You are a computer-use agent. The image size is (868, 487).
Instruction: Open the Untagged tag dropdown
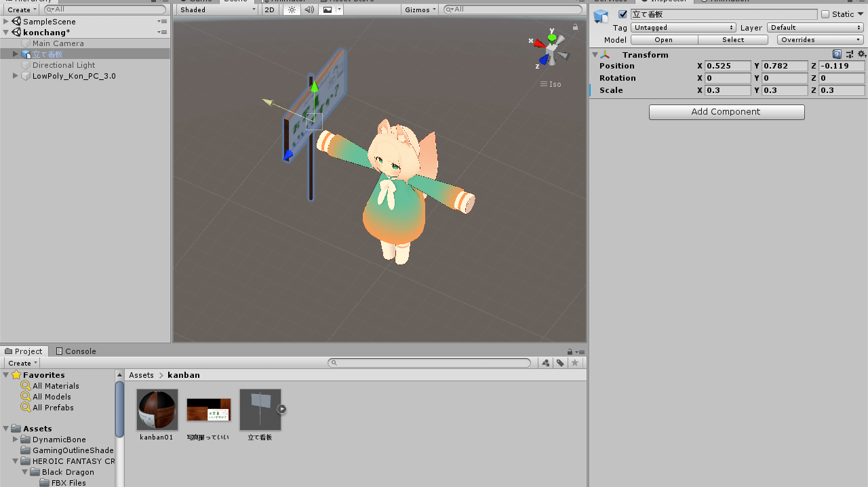[683, 27]
